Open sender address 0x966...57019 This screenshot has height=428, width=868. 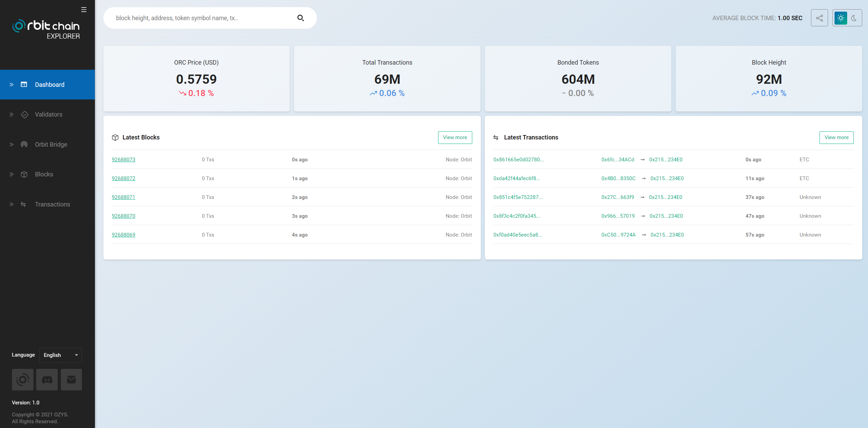pos(618,216)
